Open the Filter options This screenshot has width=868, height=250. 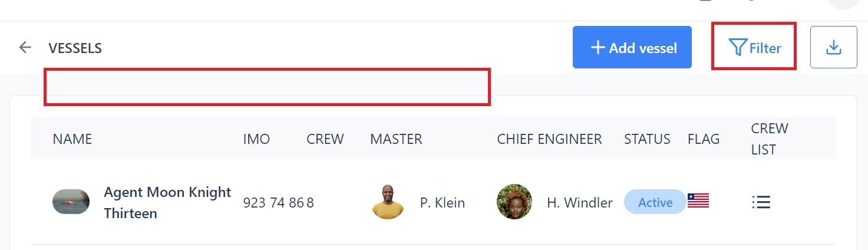(x=755, y=48)
